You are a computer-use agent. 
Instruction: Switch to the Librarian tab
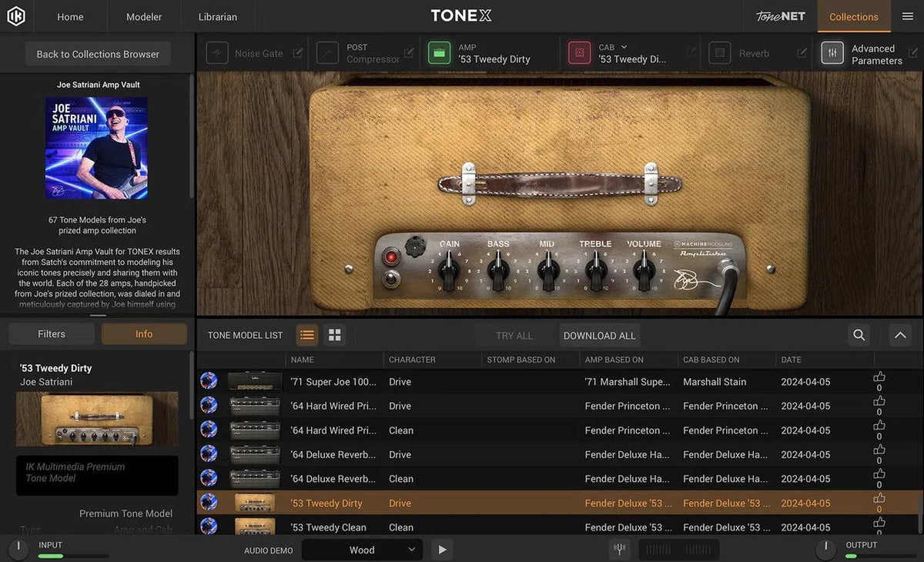click(x=216, y=15)
